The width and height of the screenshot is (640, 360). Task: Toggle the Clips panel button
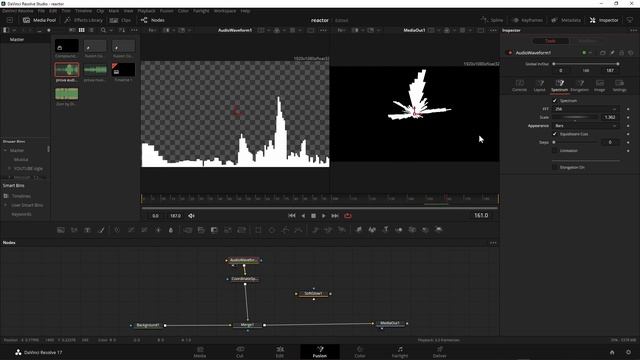[x=120, y=20]
